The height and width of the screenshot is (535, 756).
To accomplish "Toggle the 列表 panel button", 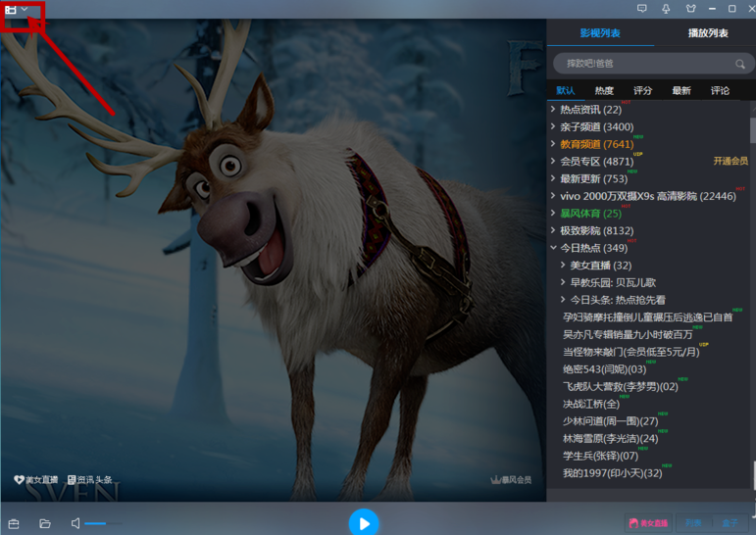I will 693,523.
